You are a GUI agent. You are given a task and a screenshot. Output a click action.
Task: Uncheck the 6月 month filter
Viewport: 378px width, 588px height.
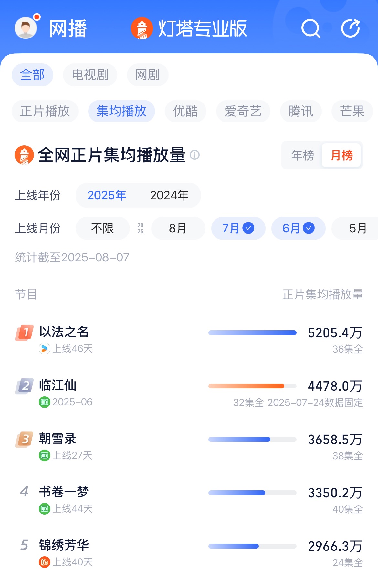pos(298,228)
